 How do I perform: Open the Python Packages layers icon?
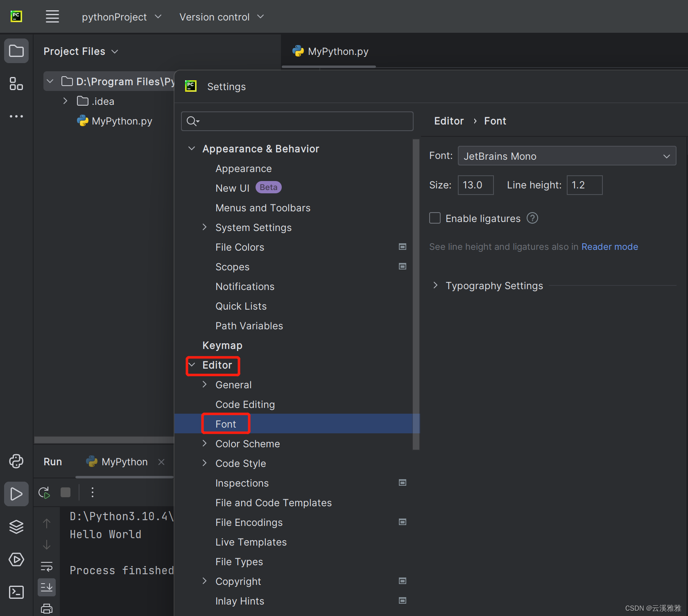[16, 527]
